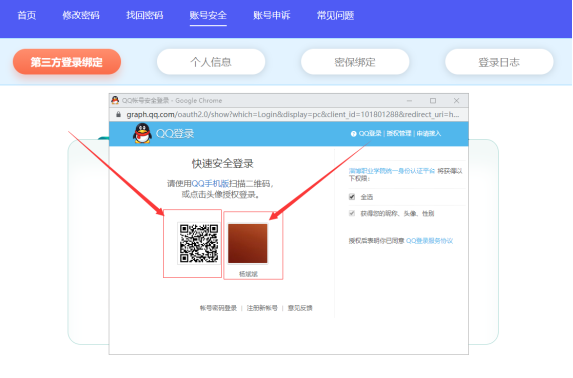Minimize the QQ login popup window
This screenshot has height=378, width=573.
click(409, 101)
